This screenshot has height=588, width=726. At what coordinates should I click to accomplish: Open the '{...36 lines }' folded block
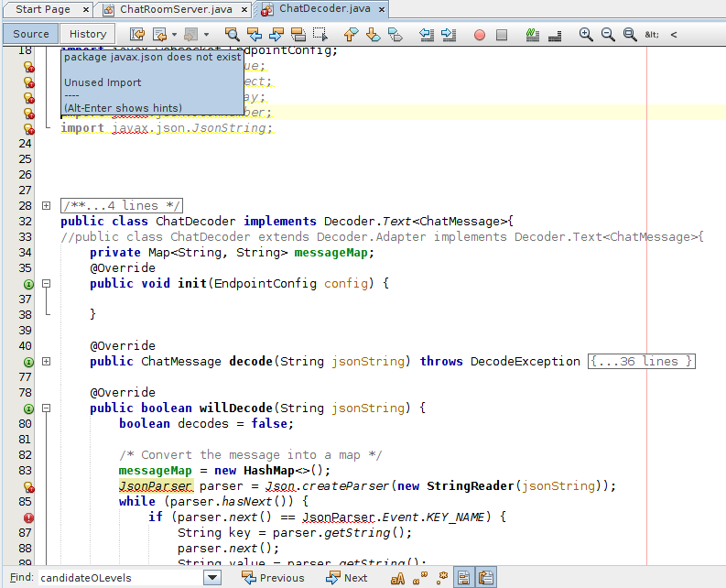(x=641, y=362)
